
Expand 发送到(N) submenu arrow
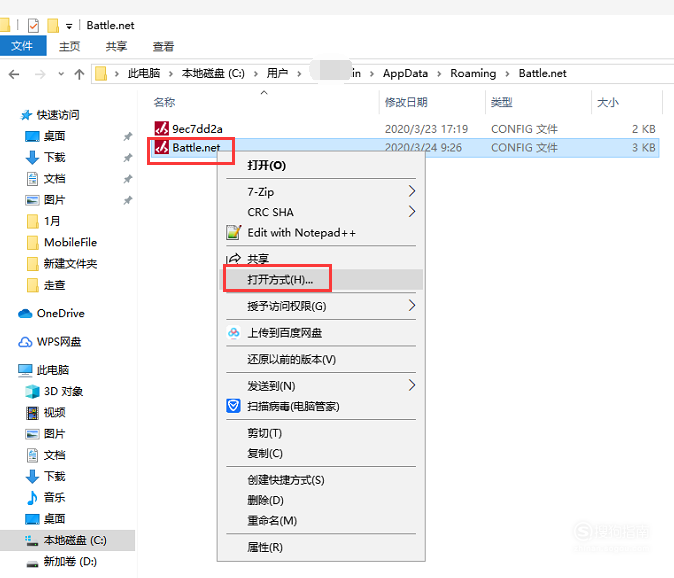point(412,385)
